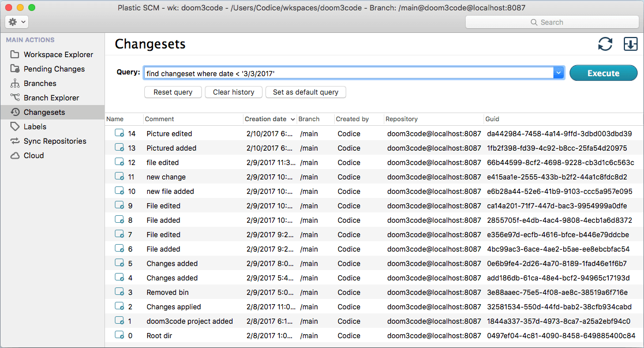Select the 'Picture edited' comment
The width and height of the screenshot is (644, 348).
point(169,133)
